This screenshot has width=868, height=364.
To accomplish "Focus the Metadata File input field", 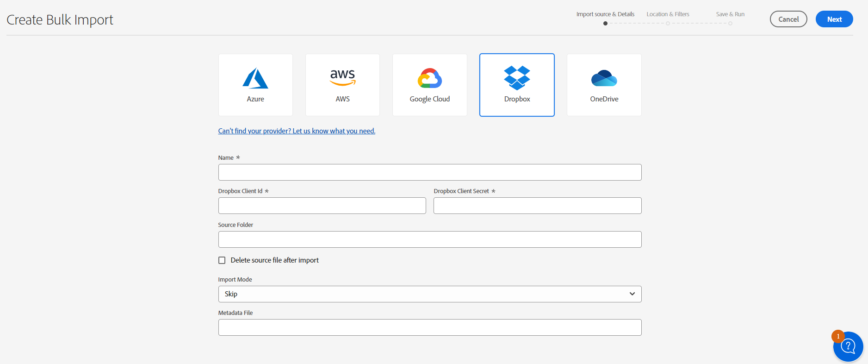I will [429, 327].
